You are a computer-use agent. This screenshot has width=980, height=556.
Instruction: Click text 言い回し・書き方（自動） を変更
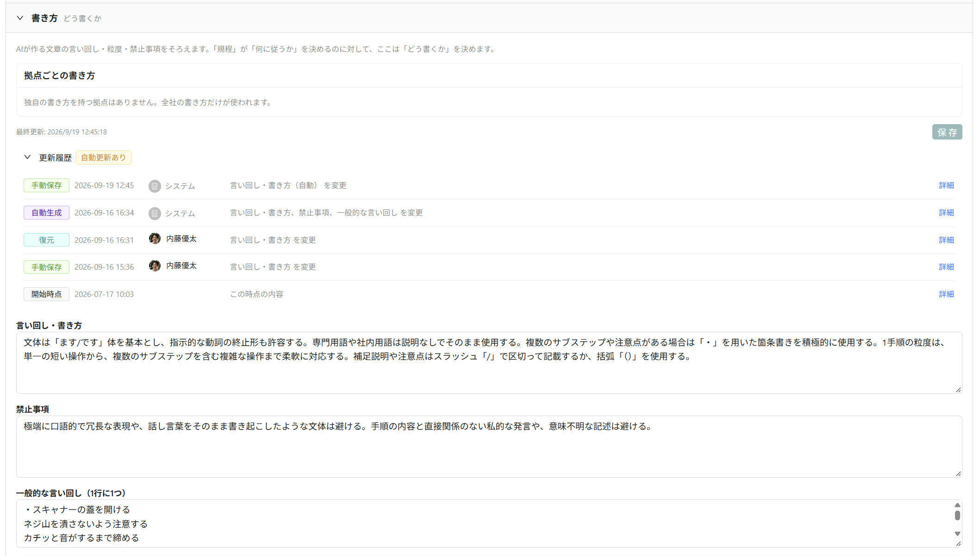point(288,185)
